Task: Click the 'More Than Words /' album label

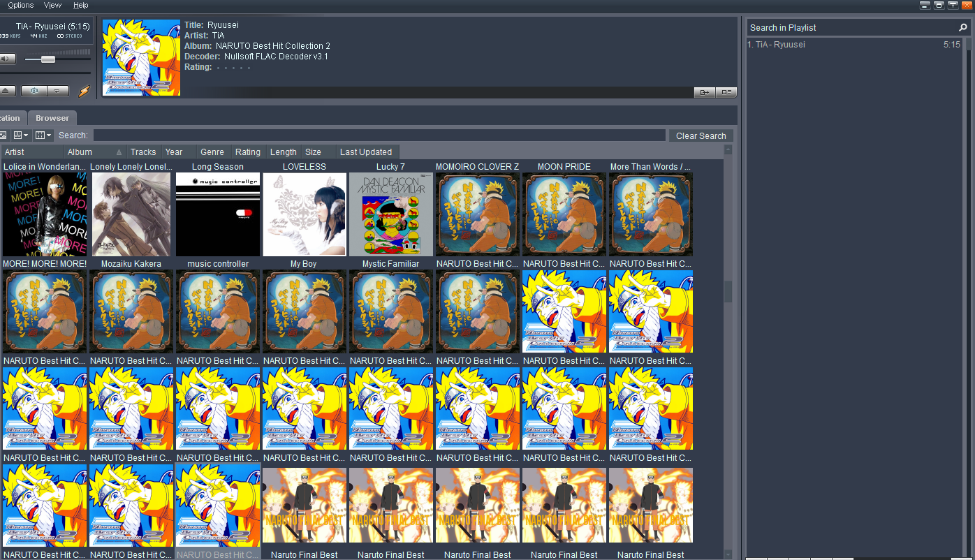Action: tap(650, 167)
